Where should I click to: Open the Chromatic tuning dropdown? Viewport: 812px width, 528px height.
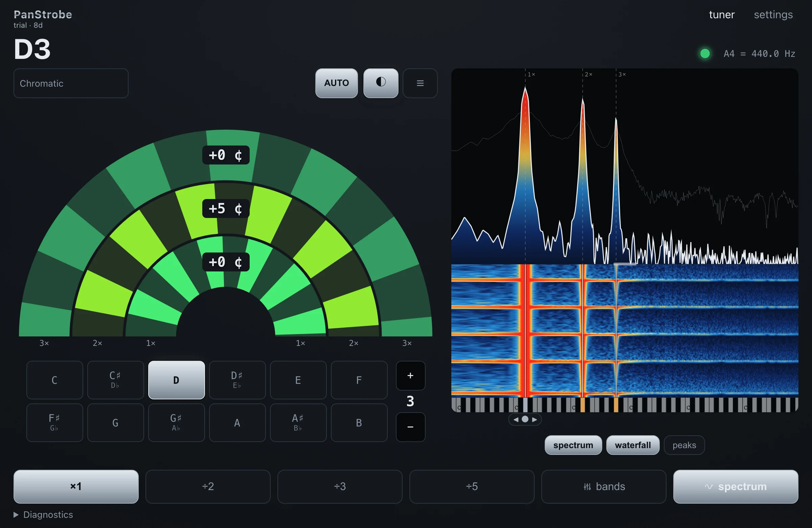71,83
